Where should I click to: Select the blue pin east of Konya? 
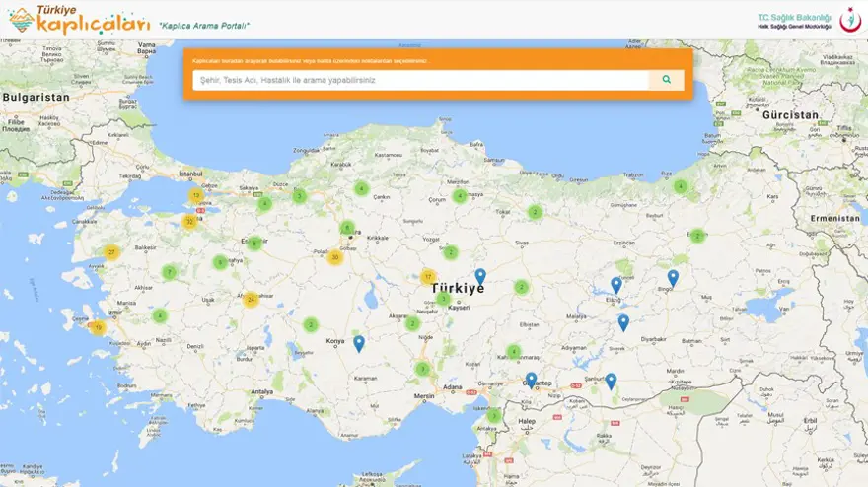click(x=359, y=343)
